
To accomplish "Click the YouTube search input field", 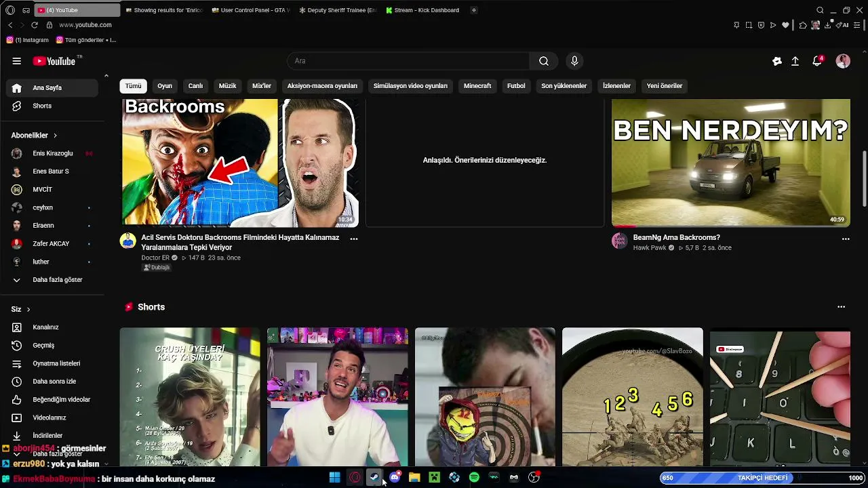I will pyautogui.click(x=408, y=61).
